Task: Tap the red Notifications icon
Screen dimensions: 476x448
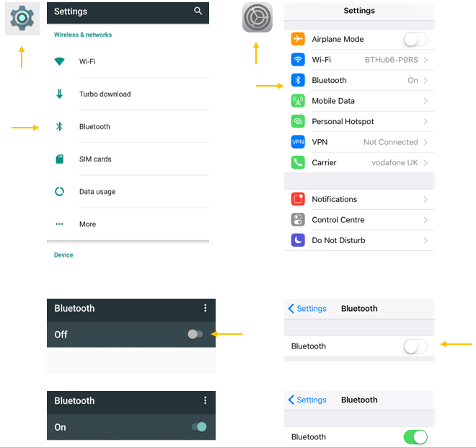Action: click(x=298, y=199)
